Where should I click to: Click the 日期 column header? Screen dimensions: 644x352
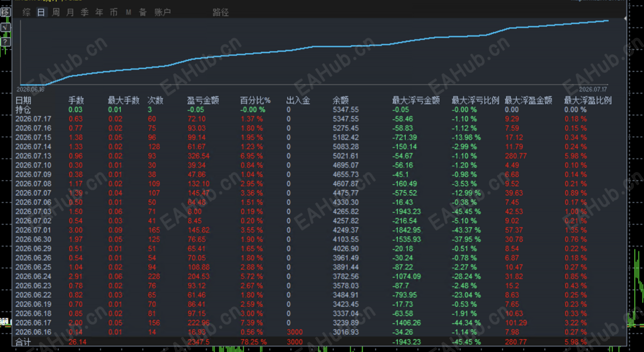(23, 100)
